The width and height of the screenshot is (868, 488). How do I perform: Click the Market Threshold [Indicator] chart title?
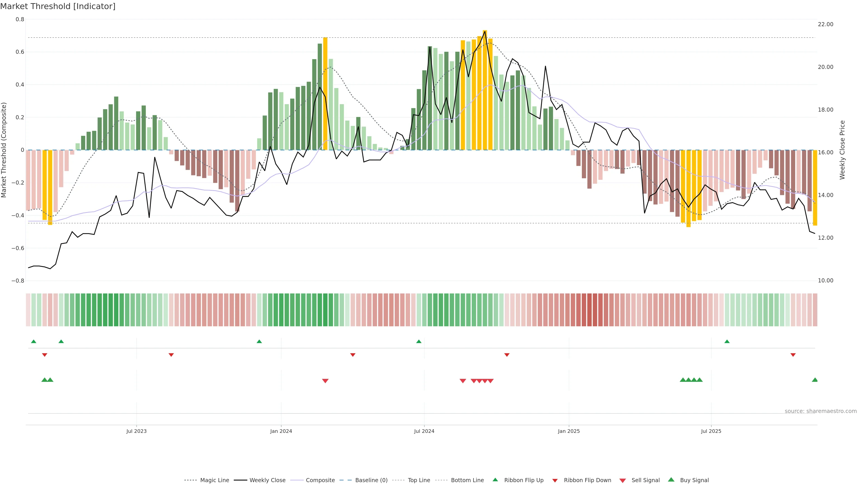[x=58, y=6]
